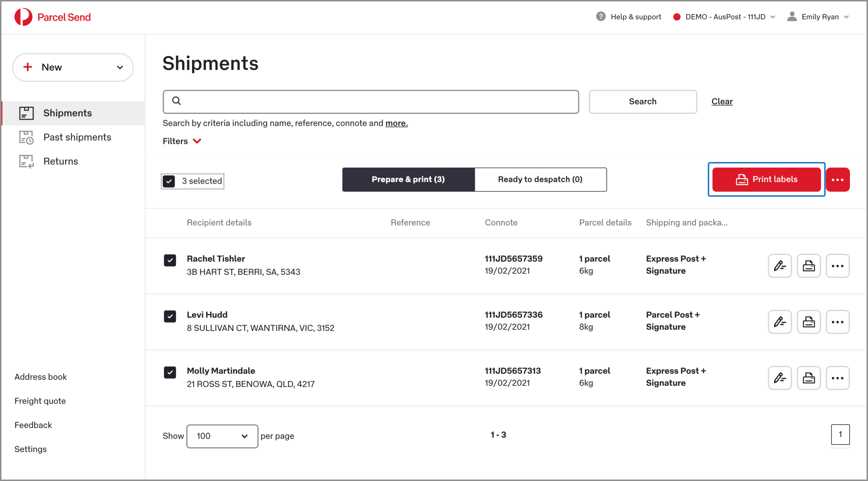Click the Returns sidebar icon
868x481 pixels.
point(26,162)
